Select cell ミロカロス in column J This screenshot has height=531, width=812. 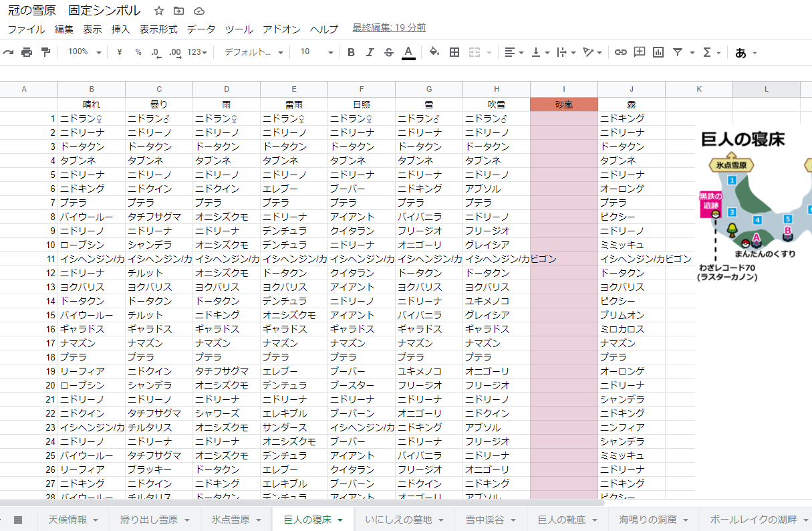click(x=632, y=329)
